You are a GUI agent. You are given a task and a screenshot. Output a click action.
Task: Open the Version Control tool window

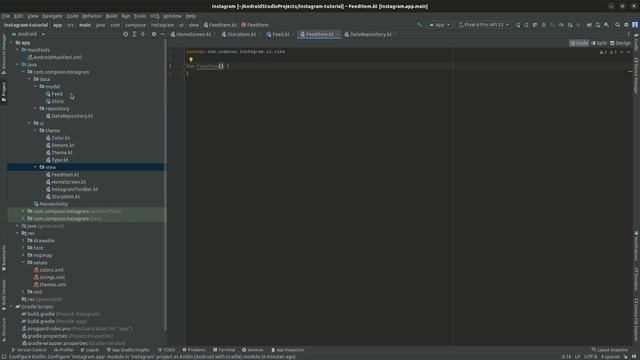coord(29,350)
